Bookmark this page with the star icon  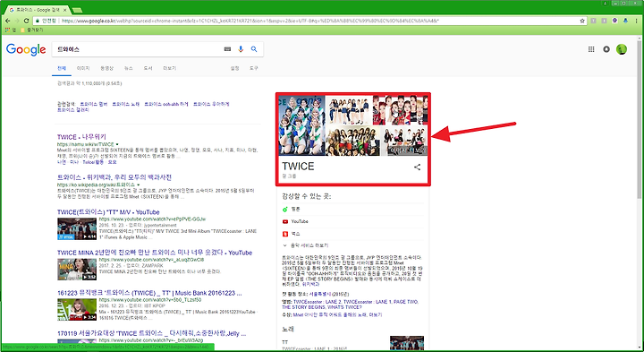click(x=582, y=21)
